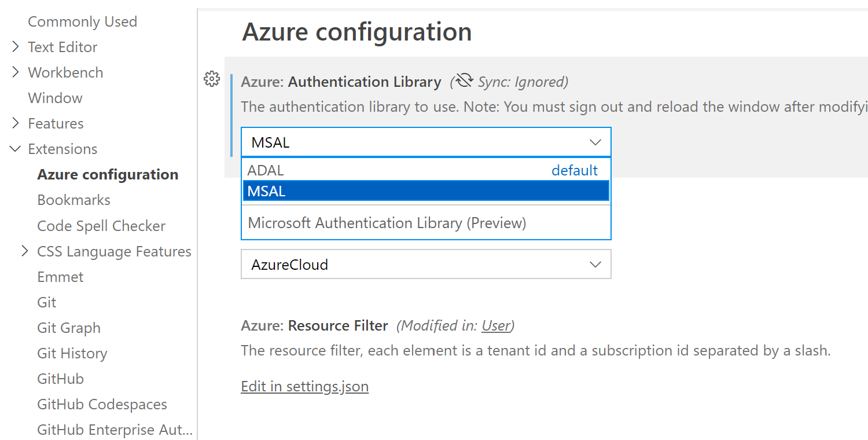Open Code Spell Checker settings
Viewport: 868px width, 440px height.
(x=101, y=226)
